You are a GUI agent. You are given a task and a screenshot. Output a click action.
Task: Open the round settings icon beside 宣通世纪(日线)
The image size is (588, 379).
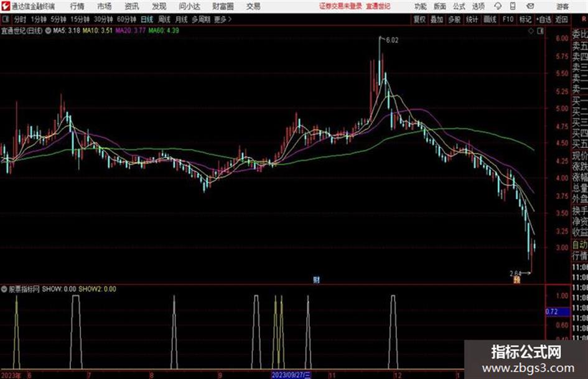(x=48, y=30)
